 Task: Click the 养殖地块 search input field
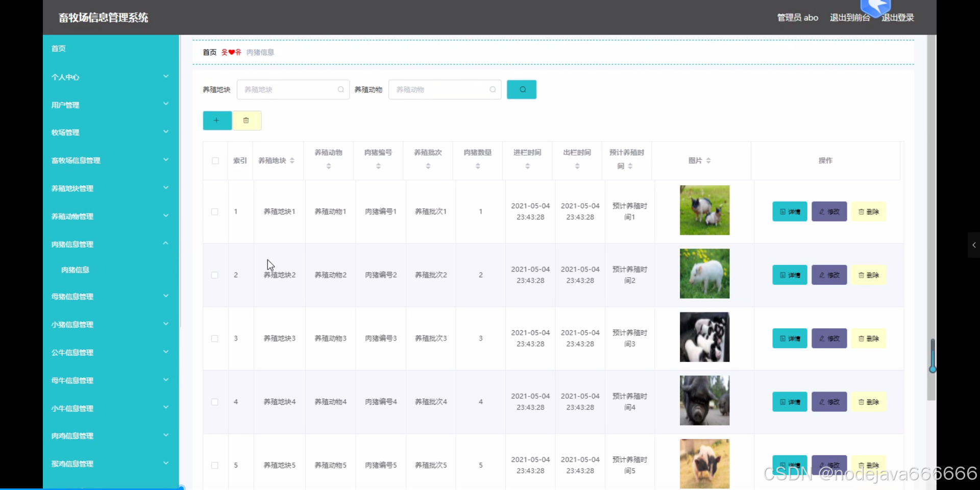pyautogui.click(x=293, y=89)
